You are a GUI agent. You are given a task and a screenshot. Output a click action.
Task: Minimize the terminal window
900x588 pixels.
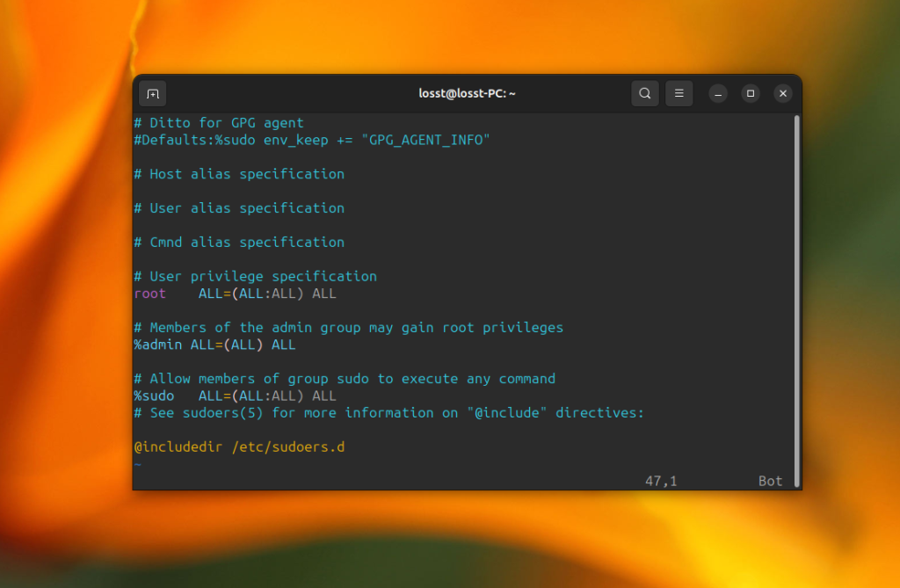[718, 93]
